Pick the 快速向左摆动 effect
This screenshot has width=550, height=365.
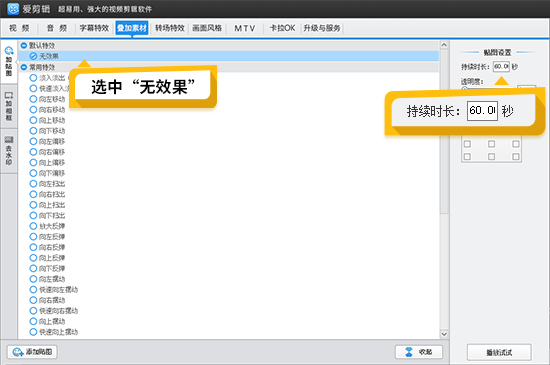[x=54, y=290]
